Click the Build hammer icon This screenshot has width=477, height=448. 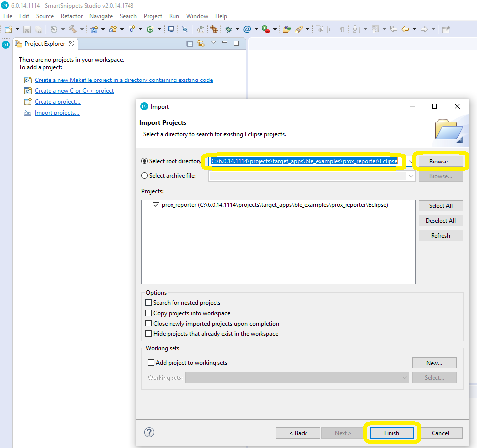72,29
